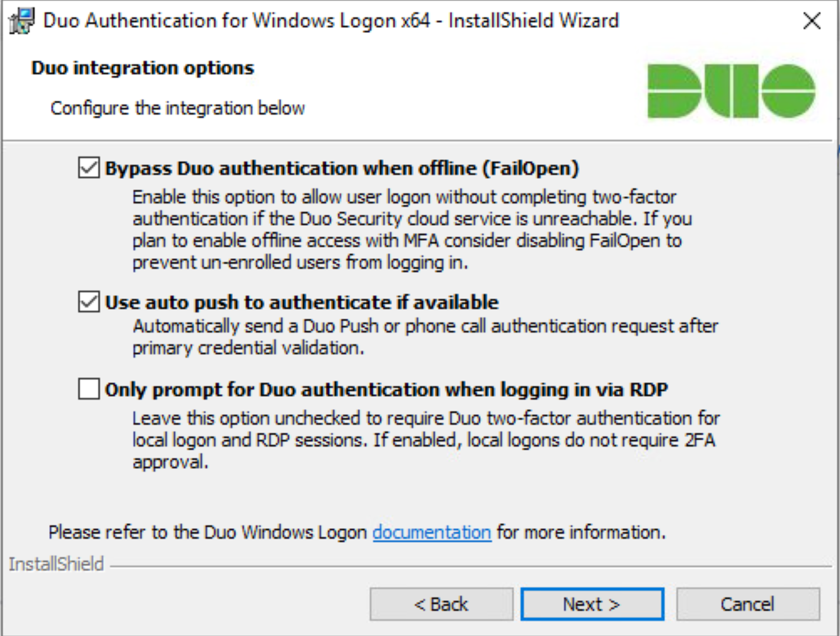Select the FailOpen option label text

click(343, 167)
